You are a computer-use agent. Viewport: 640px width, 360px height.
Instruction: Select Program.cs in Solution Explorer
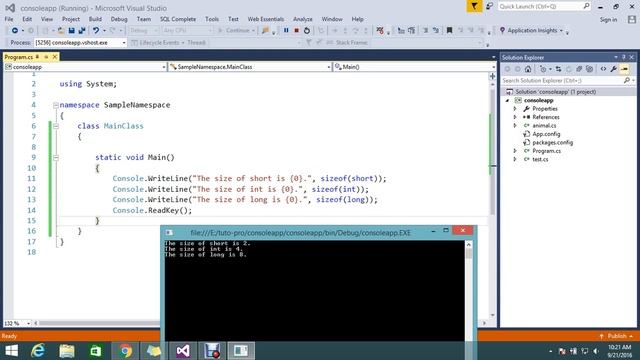coord(546,151)
